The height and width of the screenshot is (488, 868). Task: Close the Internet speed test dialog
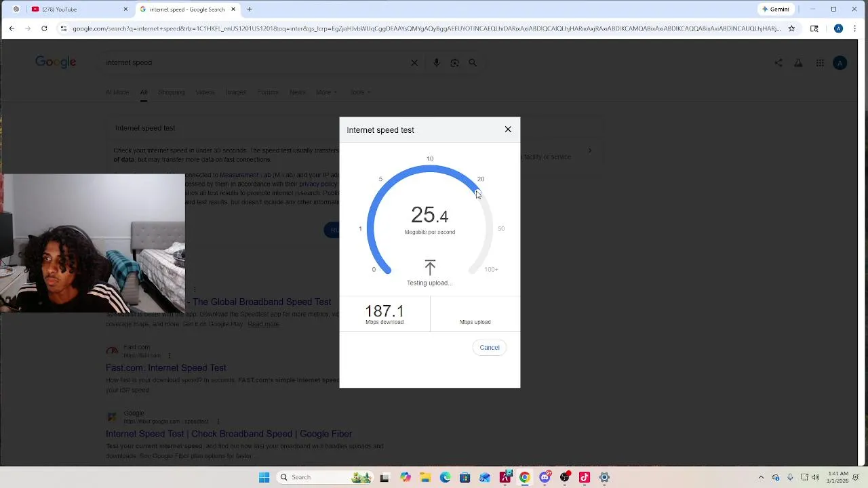[508, 129]
